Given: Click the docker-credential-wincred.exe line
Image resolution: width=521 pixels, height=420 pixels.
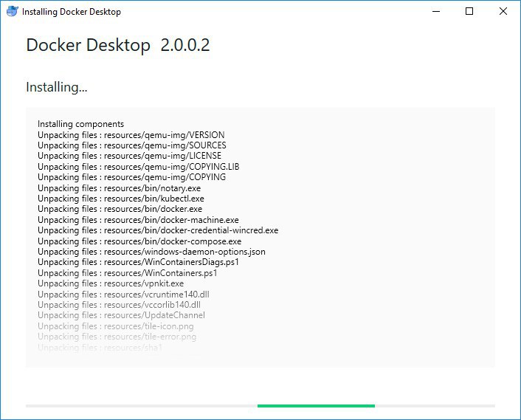Looking at the screenshot, I should tap(158, 230).
